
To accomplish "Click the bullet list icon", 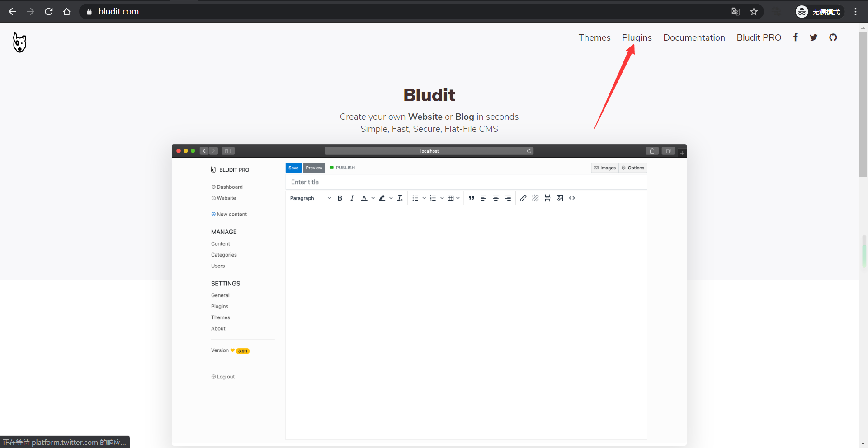I will pos(415,198).
